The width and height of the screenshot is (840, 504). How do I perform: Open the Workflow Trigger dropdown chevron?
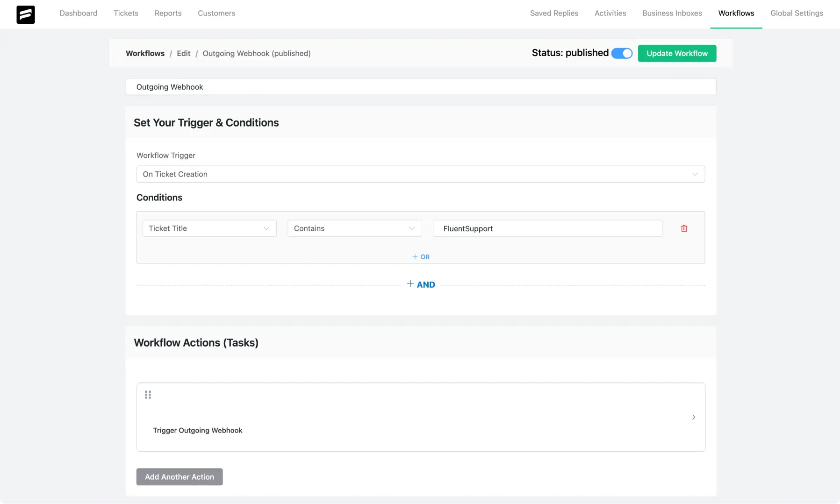695,174
